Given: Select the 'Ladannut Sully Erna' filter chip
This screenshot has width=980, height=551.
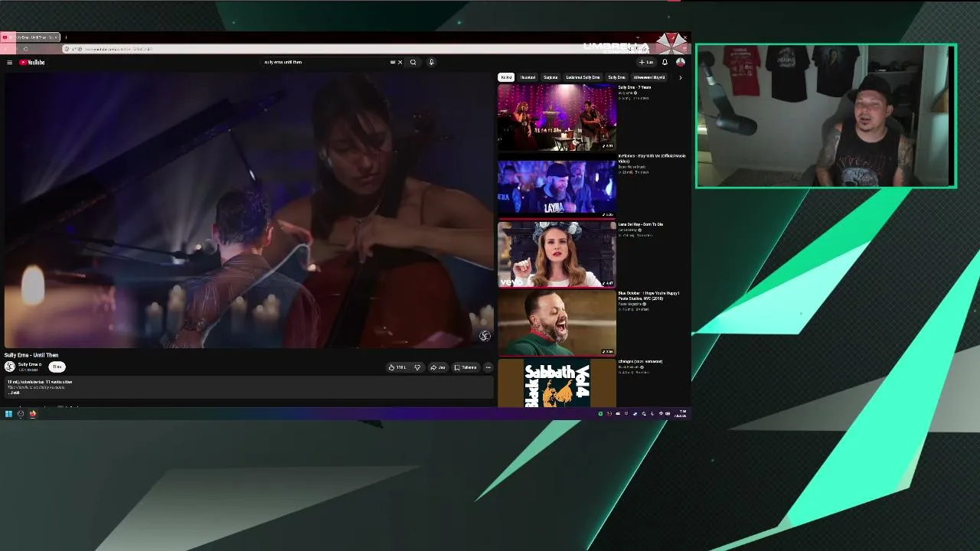Looking at the screenshot, I should (x=583, y=77).
